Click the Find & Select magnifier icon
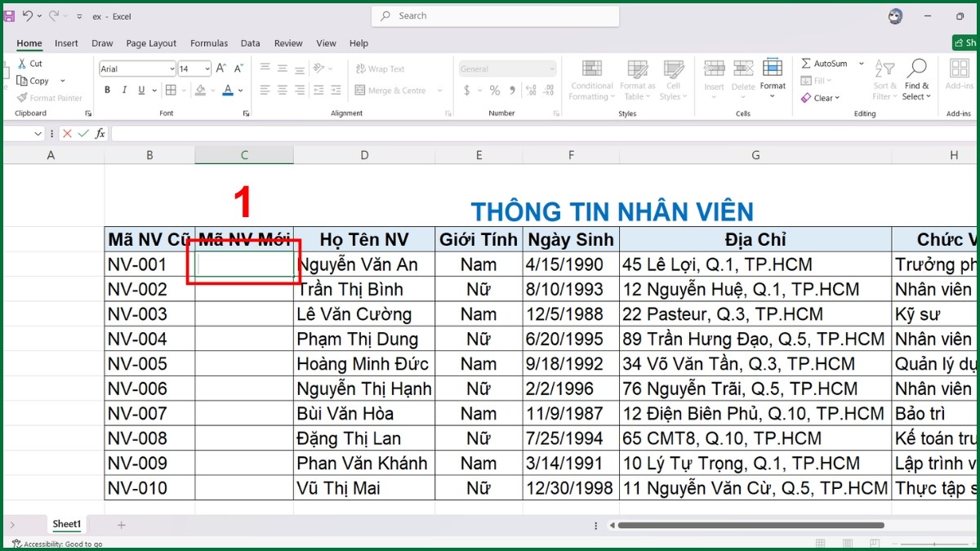980x551 pixels. [x=916, y=69]
